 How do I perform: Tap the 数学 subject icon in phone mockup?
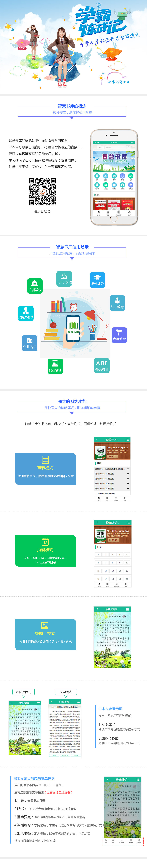coord(114,176)
